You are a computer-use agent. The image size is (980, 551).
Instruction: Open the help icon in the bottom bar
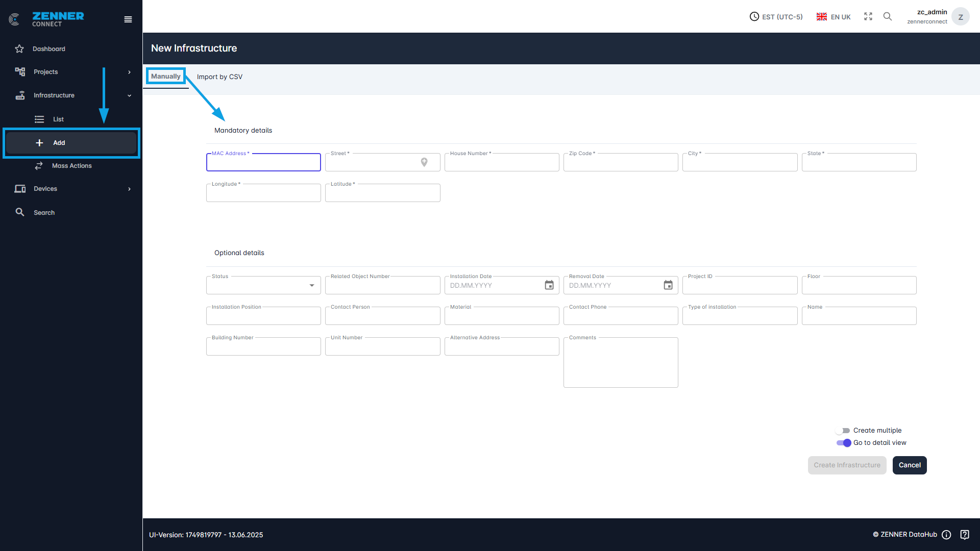pos(965,534)
